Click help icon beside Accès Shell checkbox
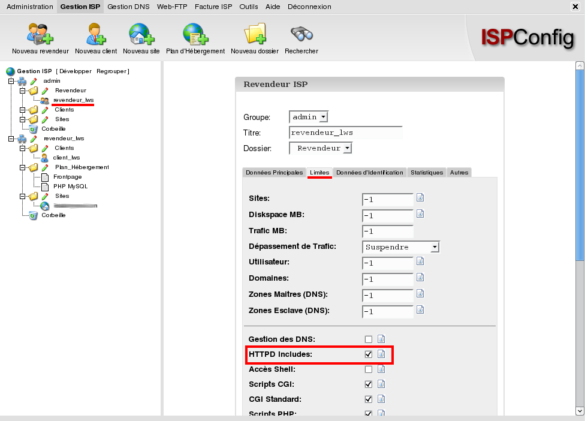 (x=381, y=369)
